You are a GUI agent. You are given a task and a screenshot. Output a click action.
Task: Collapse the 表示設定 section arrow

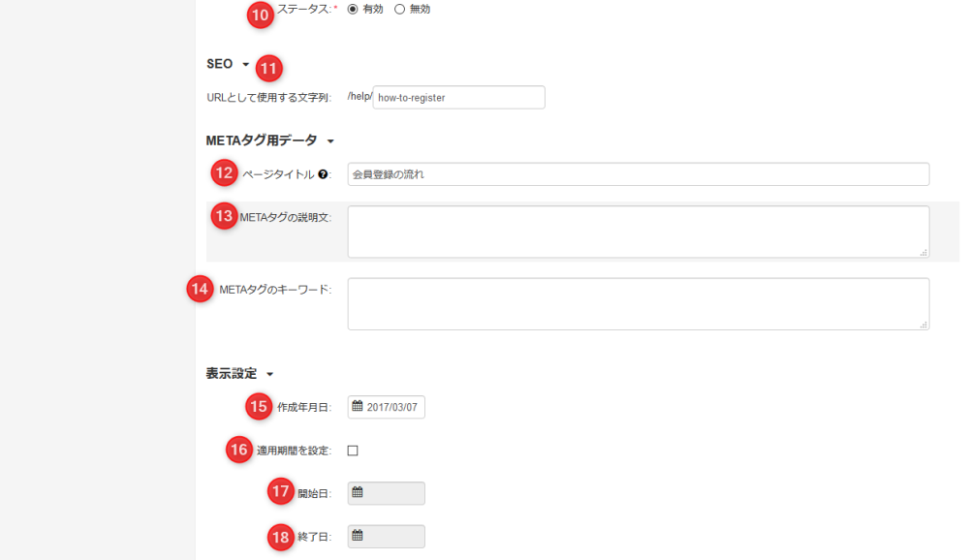click(270, 374)
